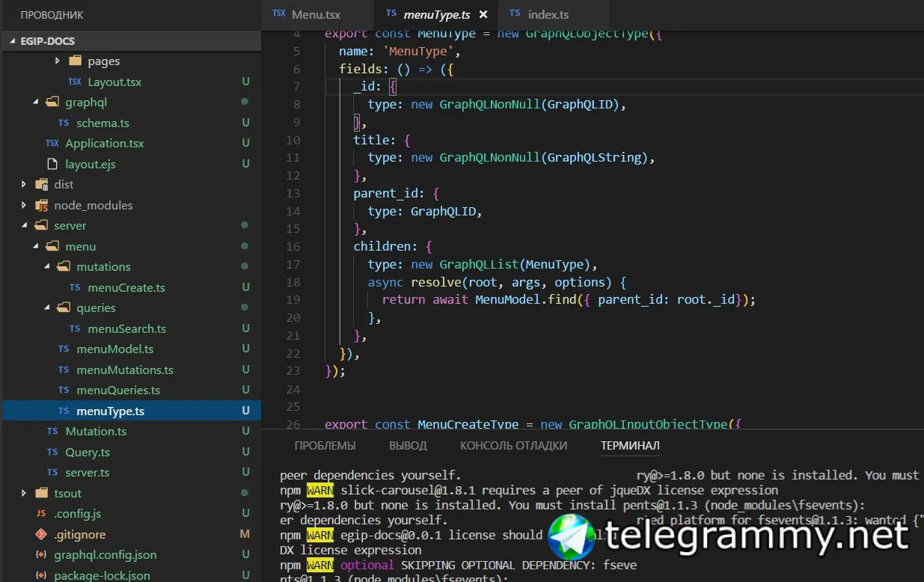Image resolution: width=924 pixels, height=582 pixels.
Task: Open Mutation.ts file
Action: pyautogui.click(x=96, y=431)
